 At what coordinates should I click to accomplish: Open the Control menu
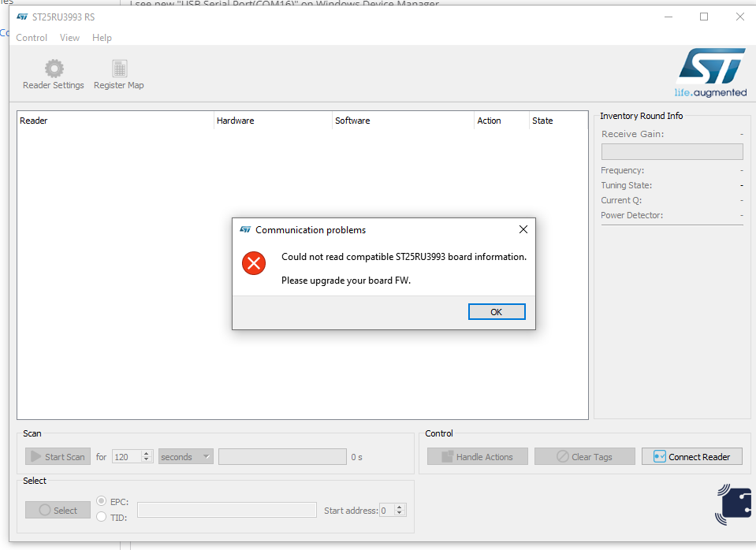(x=32, y=38)
